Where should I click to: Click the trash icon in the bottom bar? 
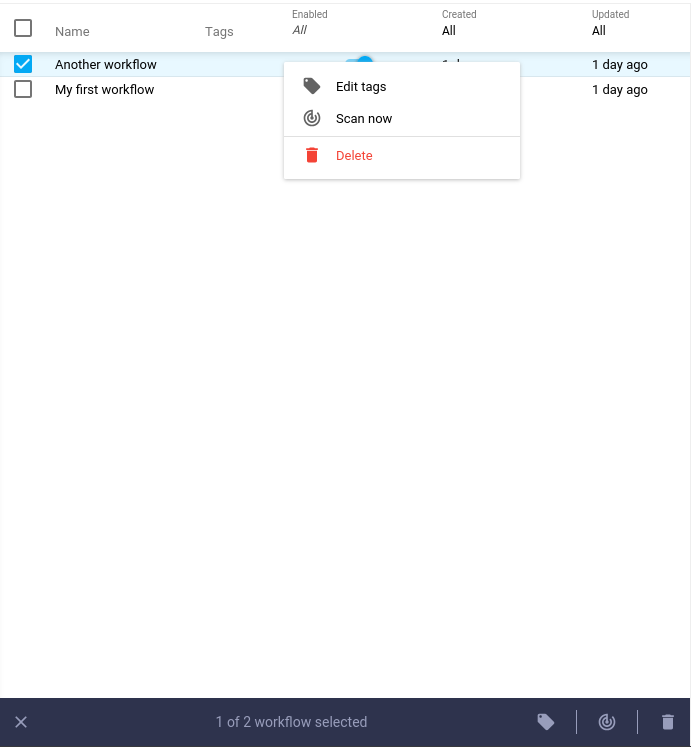pyautogui.click(x=668, y=722)
